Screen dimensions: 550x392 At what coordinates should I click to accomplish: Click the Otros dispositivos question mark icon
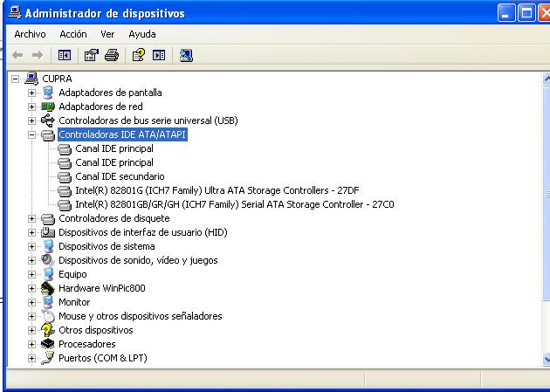coord(48,330)
